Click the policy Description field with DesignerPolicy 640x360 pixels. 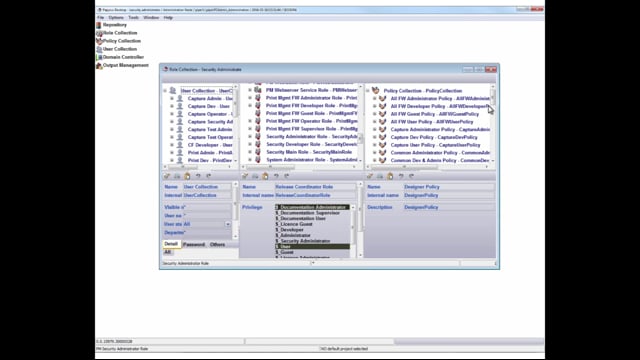[x=449, y=207]
